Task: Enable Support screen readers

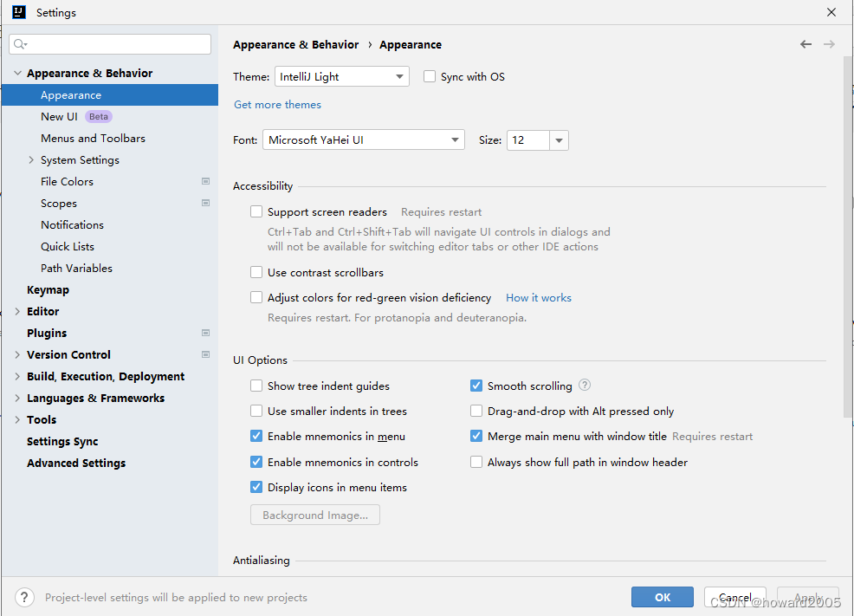Action: coord(256,212)
